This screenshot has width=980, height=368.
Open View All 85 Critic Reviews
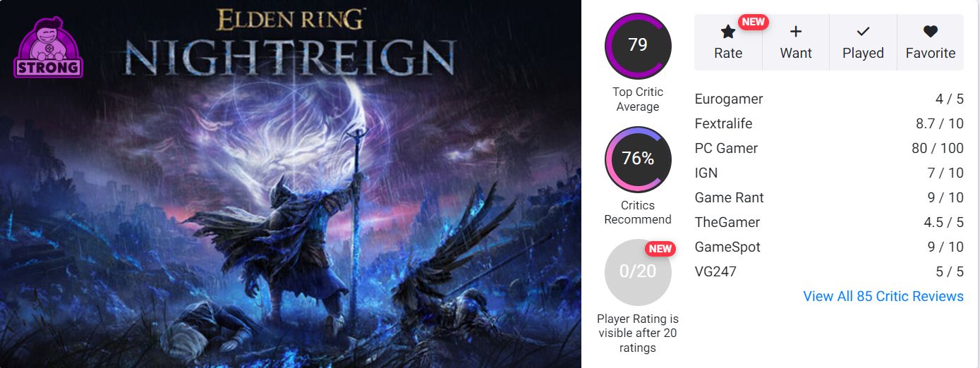click(883, 296)
